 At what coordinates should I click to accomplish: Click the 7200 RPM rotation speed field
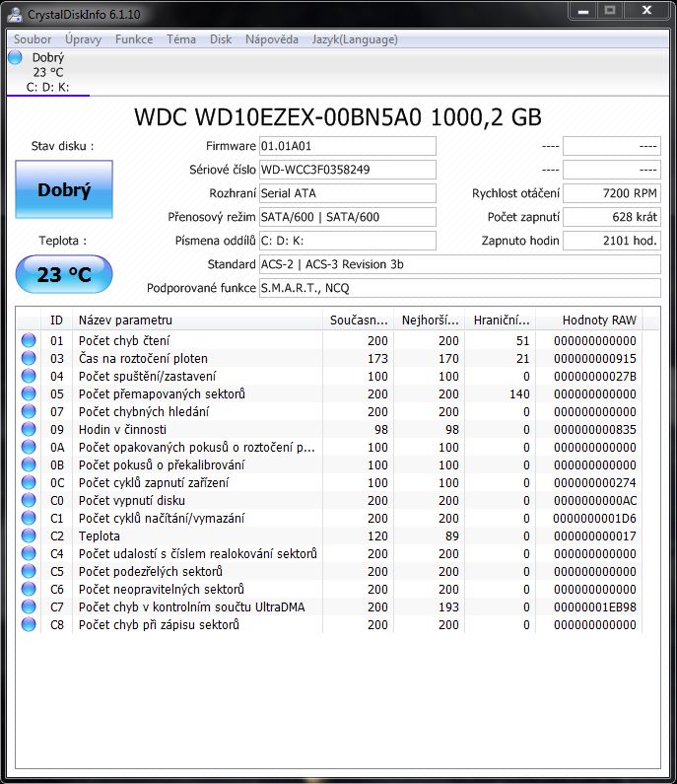tap(612, 193)
